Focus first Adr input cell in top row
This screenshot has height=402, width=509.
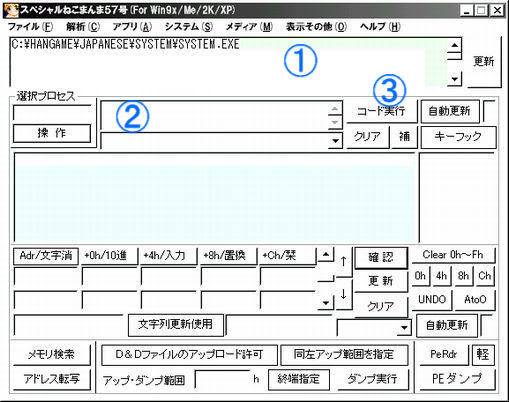coord(46,277)
